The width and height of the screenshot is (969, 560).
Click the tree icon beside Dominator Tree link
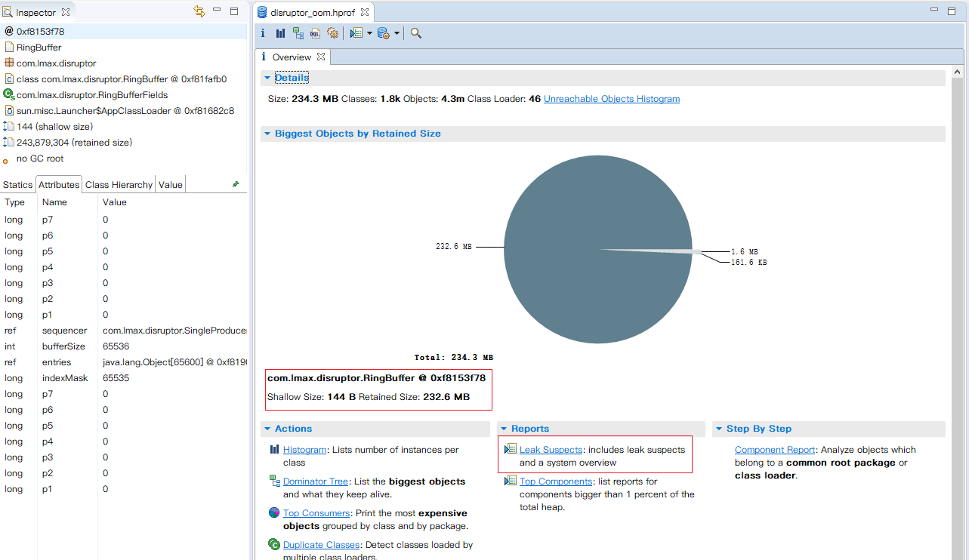point(275,481)
